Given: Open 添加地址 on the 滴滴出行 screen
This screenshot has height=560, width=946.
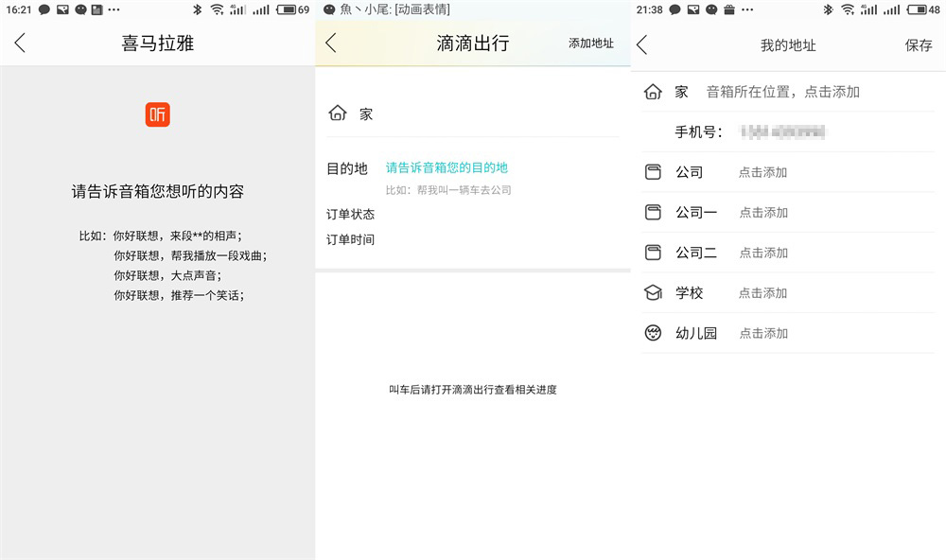Looking at the screenshot, I should click(590, 44).
